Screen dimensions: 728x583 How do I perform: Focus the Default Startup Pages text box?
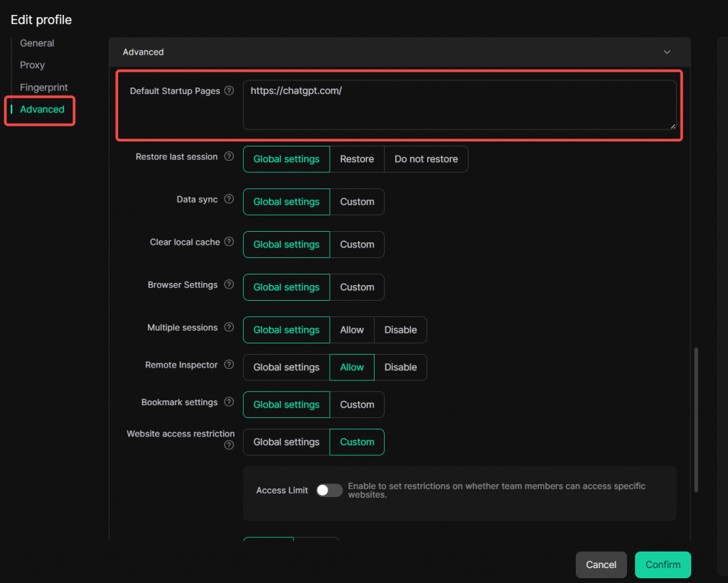[459, 105]
